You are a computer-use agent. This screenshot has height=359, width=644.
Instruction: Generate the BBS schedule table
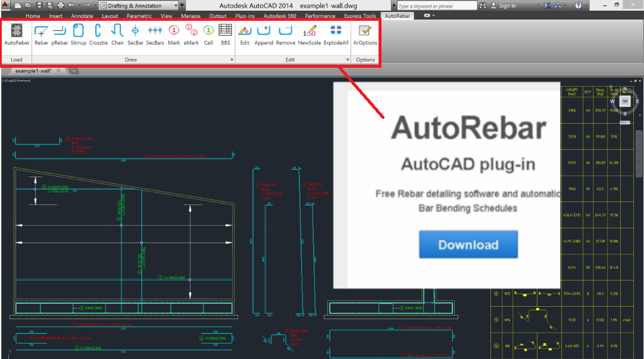tap(225, 35)
